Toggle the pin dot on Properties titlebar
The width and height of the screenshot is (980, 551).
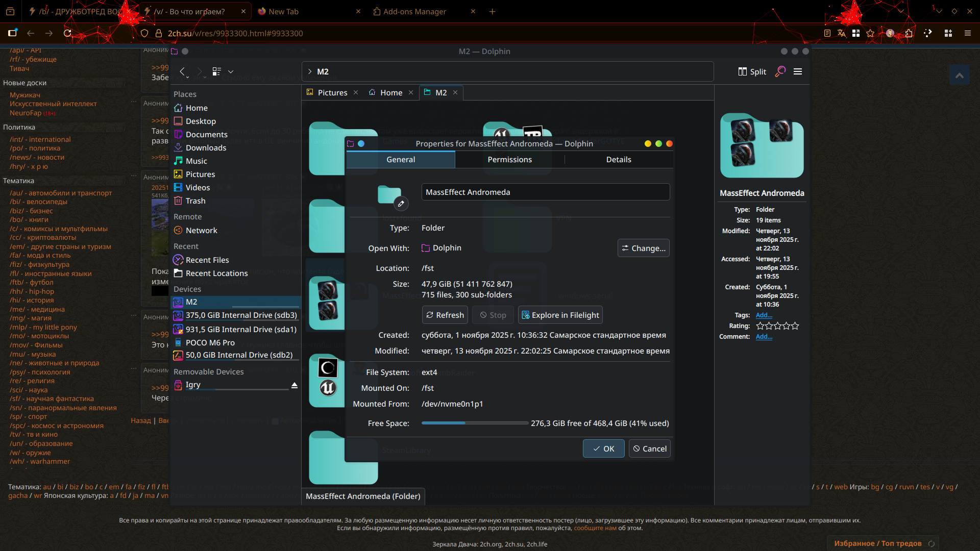361,144
